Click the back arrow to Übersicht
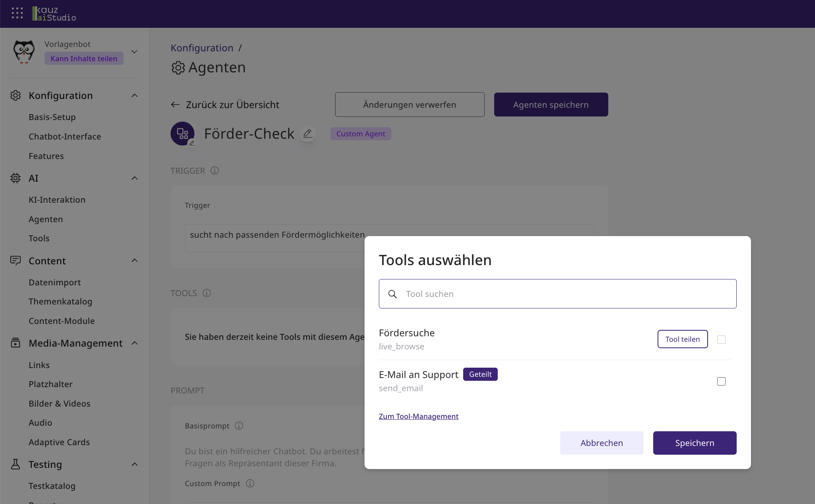 [175, 105]
